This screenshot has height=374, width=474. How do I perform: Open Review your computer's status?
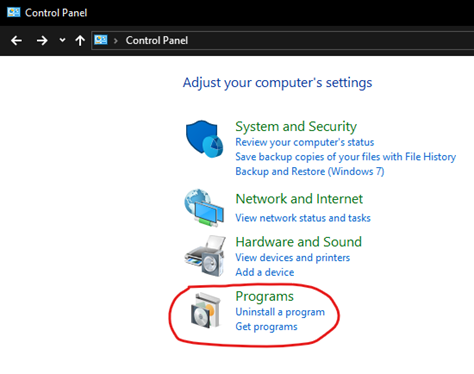pyautogui.click(x=305, y=142)
